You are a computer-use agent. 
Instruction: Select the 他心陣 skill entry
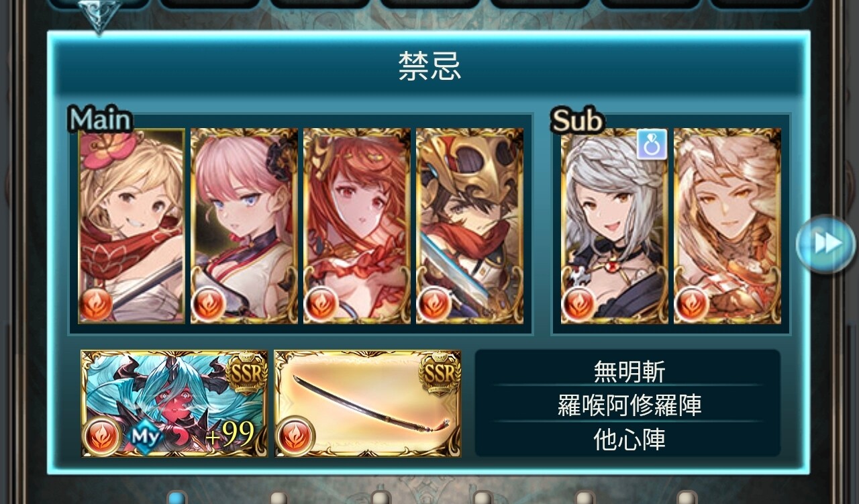point(628,440)
